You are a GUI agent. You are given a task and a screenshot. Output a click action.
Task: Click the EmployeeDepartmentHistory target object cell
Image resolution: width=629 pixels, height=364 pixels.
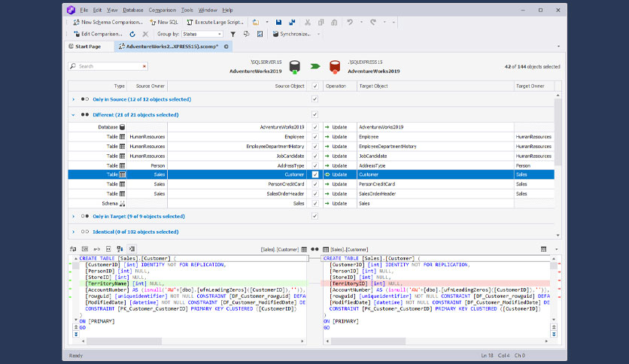click(x=435, y=147)
